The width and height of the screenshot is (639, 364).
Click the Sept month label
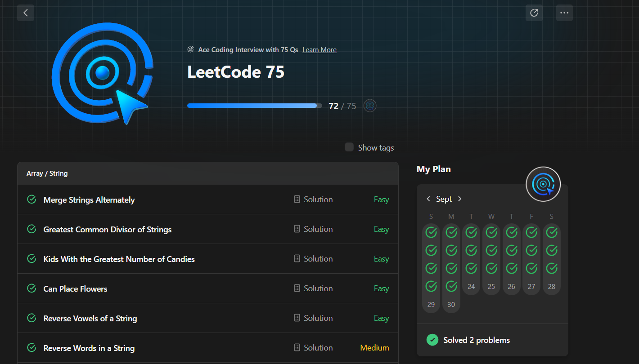(444, 199)
